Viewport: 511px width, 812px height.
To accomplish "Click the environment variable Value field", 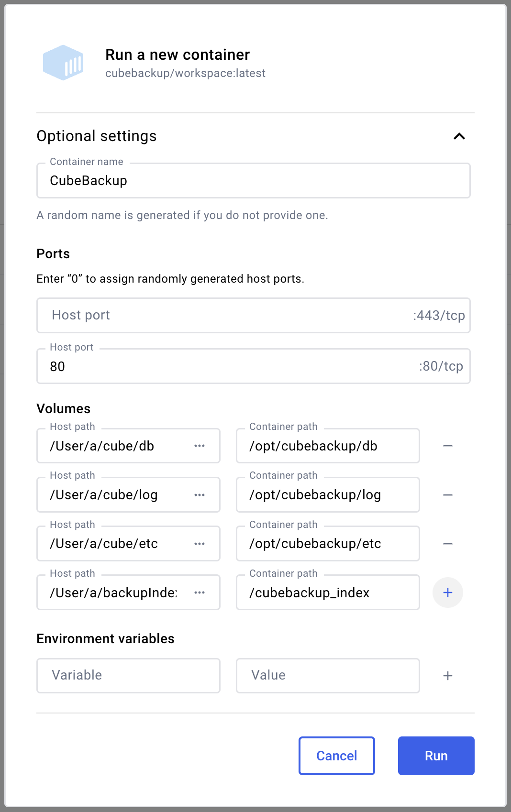I will click(x=328, y=676).
